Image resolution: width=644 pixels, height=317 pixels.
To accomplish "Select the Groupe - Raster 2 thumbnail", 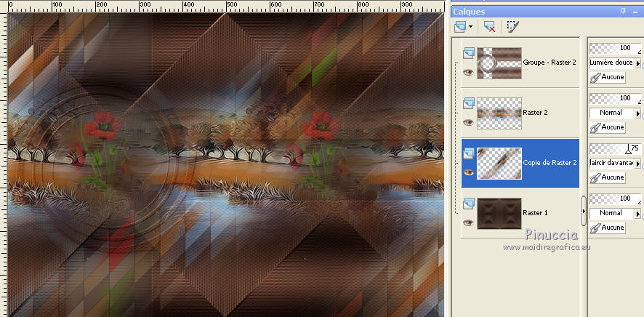I will (x=499, y=63).
